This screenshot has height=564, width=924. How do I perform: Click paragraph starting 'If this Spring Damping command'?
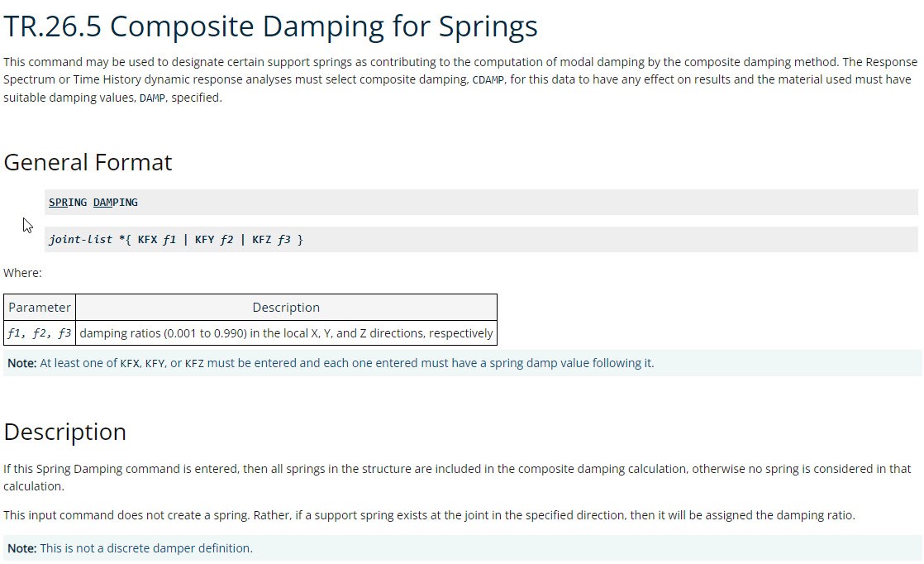(x=457, y=477)
